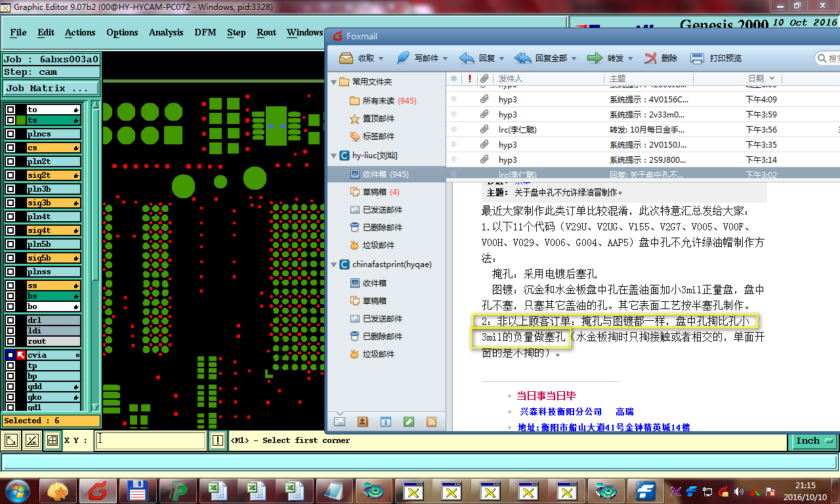Collapse the chinafastprint(hyqae) account tree
The image size is (840, 504).
pos(333,264)
